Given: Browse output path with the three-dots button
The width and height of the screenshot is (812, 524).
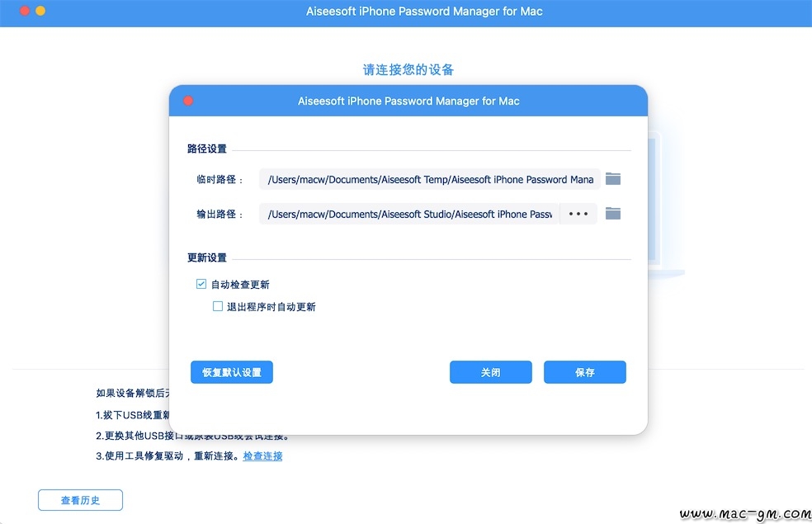Looking at the screenshot, I should click(578, 214).
